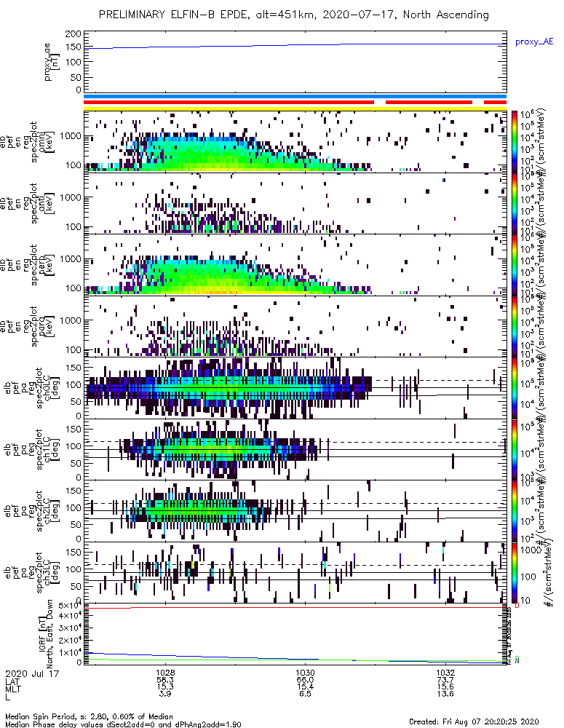The image size is (564, 728).
Task: Click the 'para [keV]' y-axis label
Action: [47, 326]
